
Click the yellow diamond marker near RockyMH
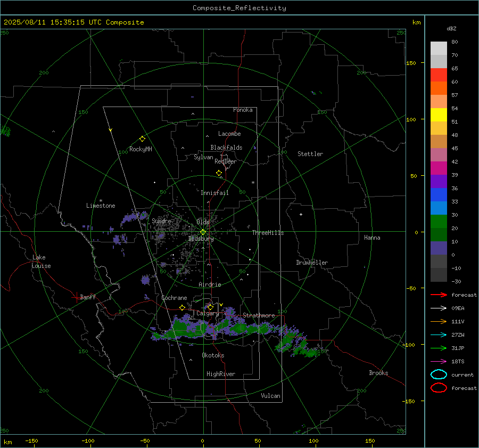[x=142, y=139]
